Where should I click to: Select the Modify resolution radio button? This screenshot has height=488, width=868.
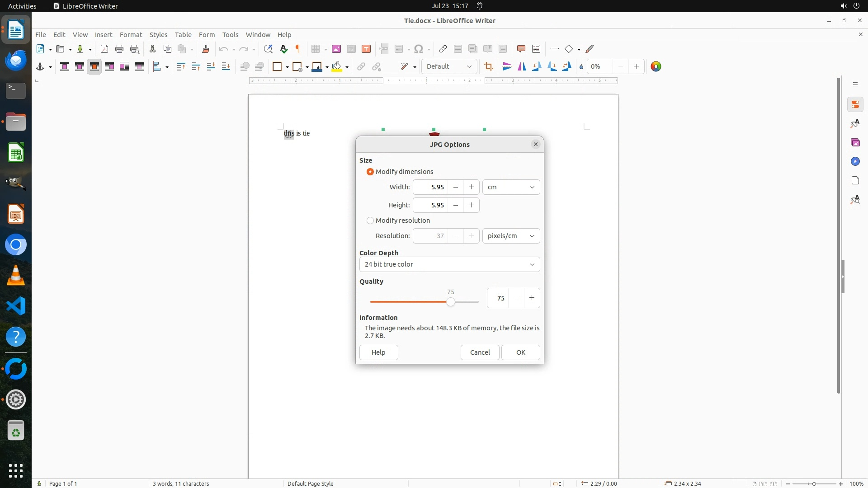(x=370, y=221)
